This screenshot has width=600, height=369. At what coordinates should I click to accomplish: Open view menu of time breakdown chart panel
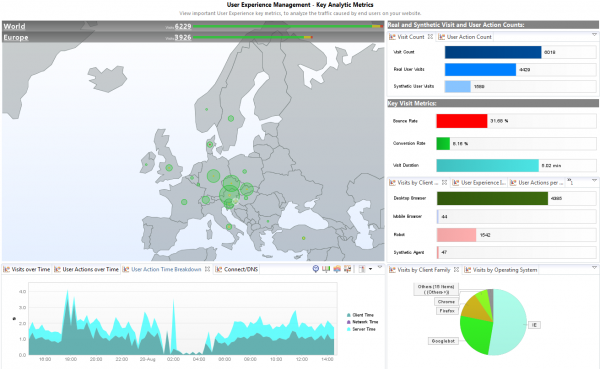pos(380,267)
